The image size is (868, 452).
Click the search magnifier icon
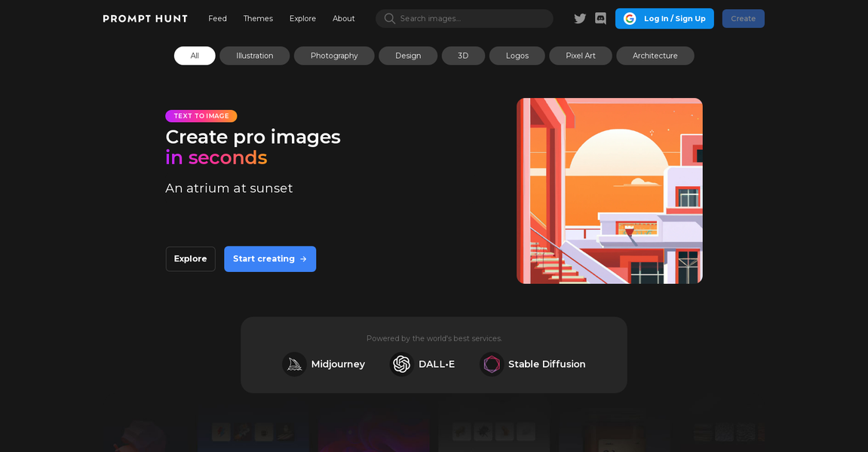coord(389,19)
